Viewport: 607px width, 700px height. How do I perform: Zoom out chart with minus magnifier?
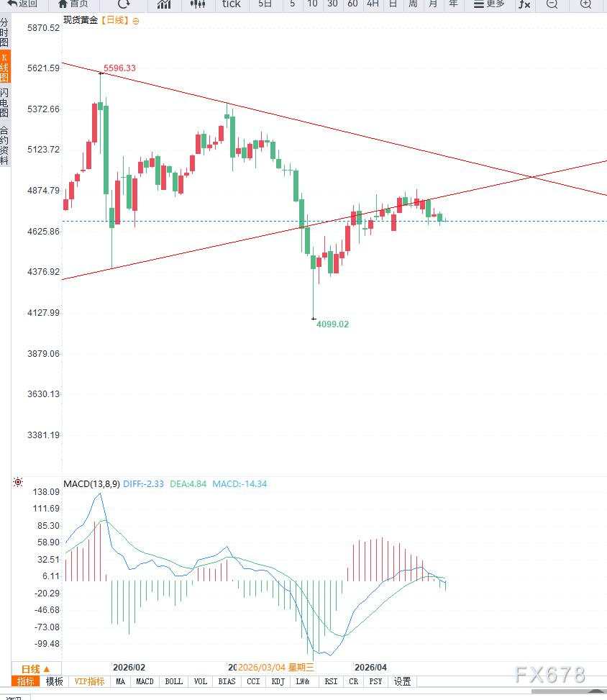tap(552, 4)
